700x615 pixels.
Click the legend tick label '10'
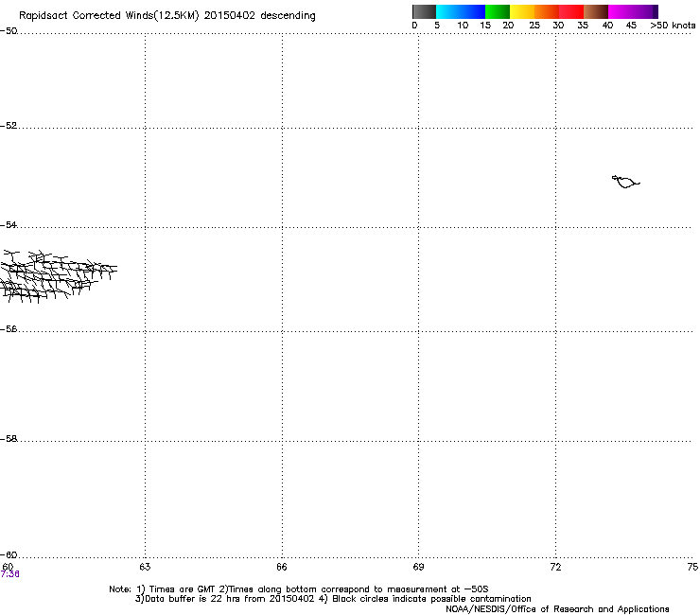point(463,26)
